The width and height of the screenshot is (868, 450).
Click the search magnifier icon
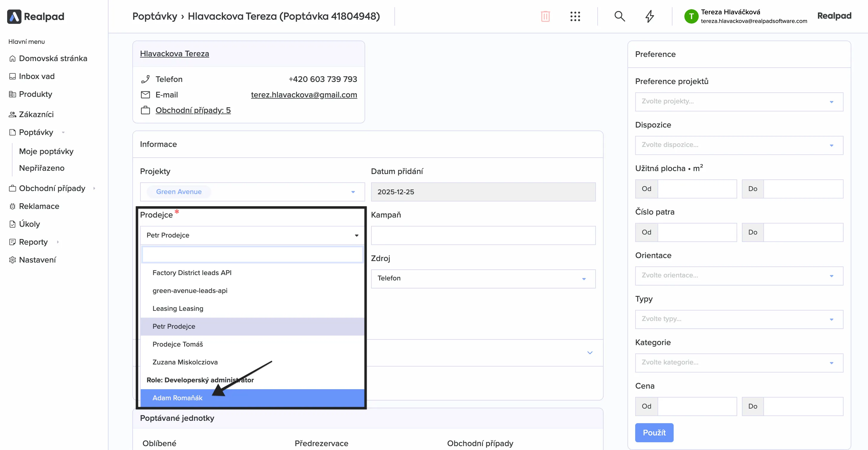(x=619, y=16)
